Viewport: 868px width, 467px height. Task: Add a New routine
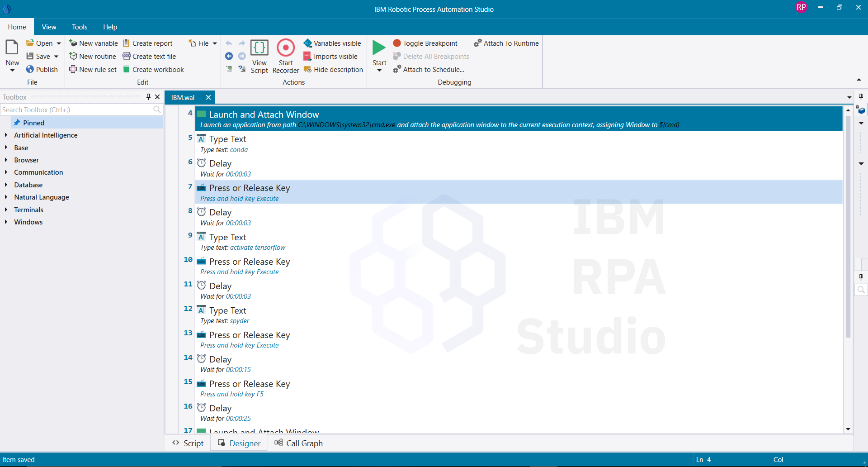pyautogui.click(x=93, y=56)
